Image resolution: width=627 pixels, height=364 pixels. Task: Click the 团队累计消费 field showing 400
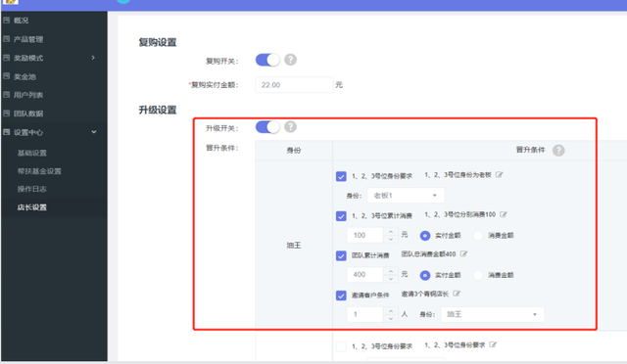pyautogui.click(x=365, y=275)
